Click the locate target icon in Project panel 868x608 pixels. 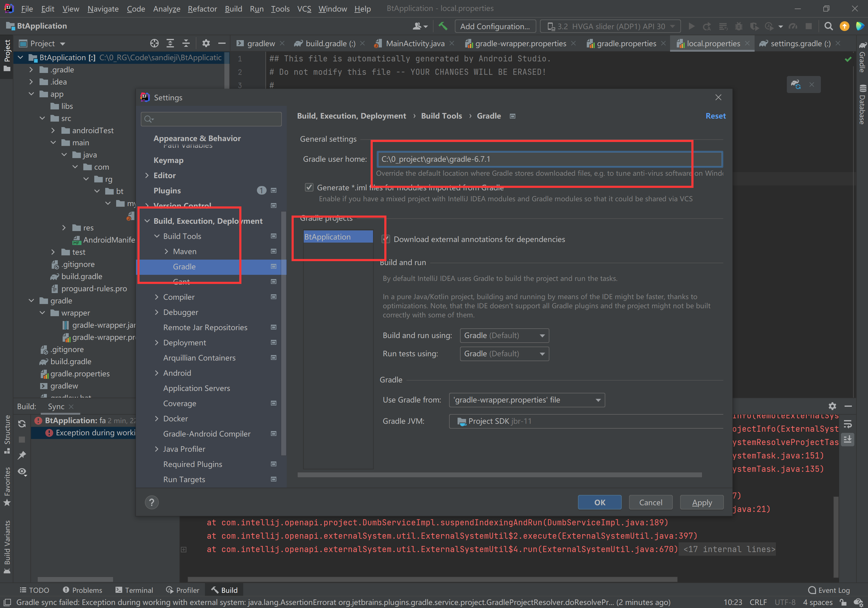coord(154,43)
